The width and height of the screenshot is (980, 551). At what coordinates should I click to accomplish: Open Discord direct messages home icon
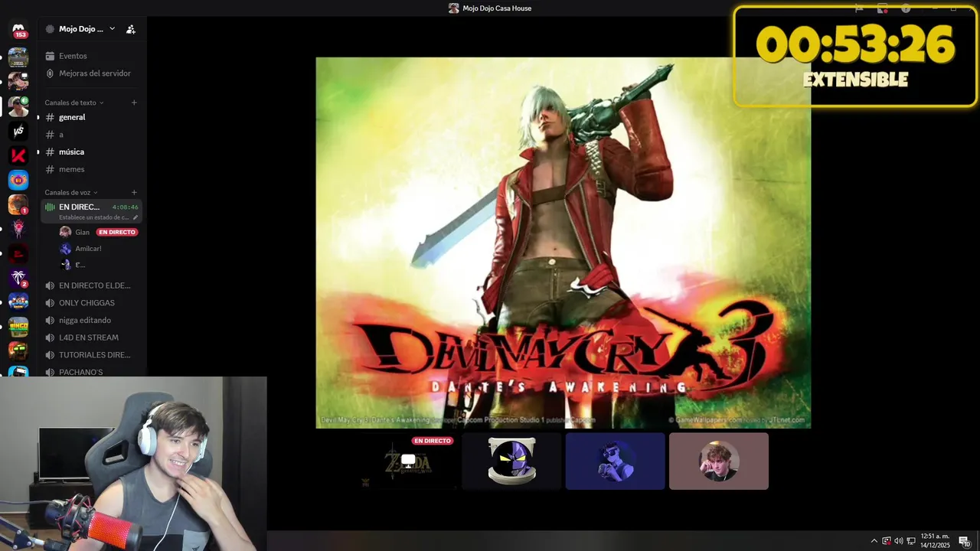coord(18,31)
